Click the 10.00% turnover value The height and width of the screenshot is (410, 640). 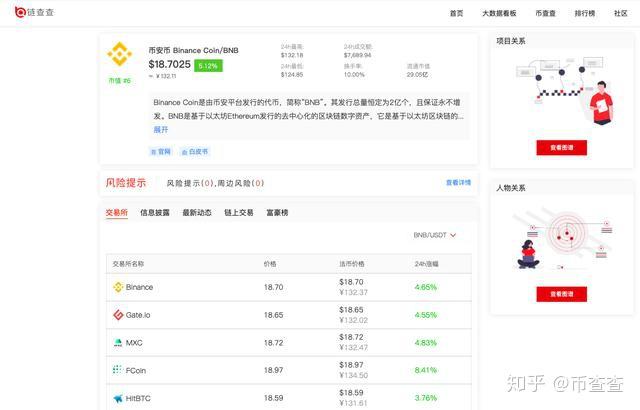[x=354, y=75]
